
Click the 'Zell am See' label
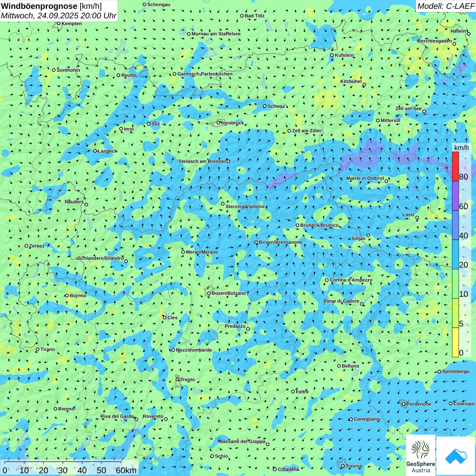(408, 108)
